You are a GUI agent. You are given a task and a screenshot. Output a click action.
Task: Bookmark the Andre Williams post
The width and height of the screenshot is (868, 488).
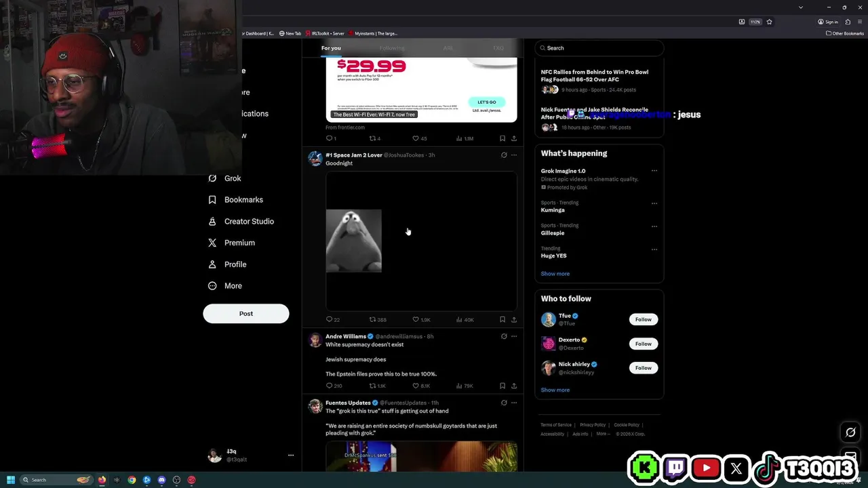(x=502, y=386)
